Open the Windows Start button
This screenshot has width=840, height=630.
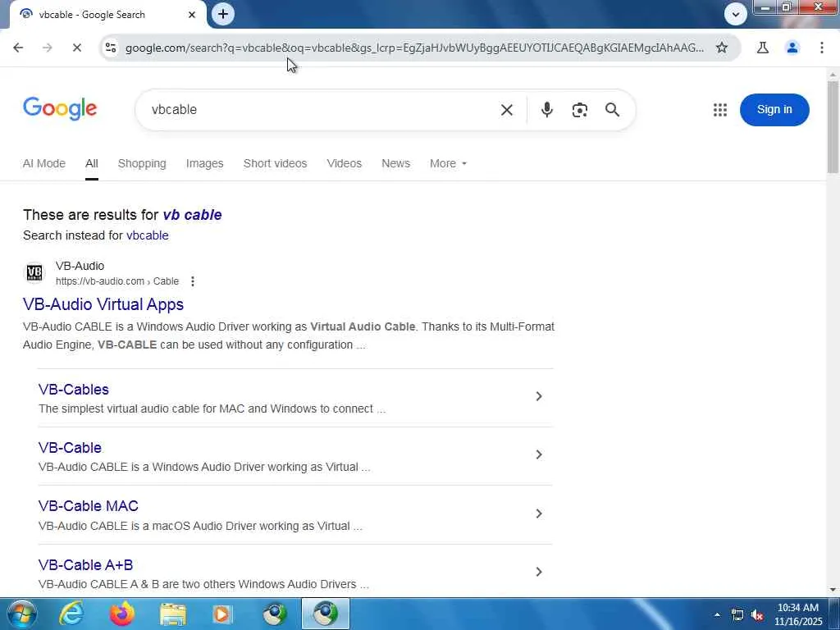(21, 614)
